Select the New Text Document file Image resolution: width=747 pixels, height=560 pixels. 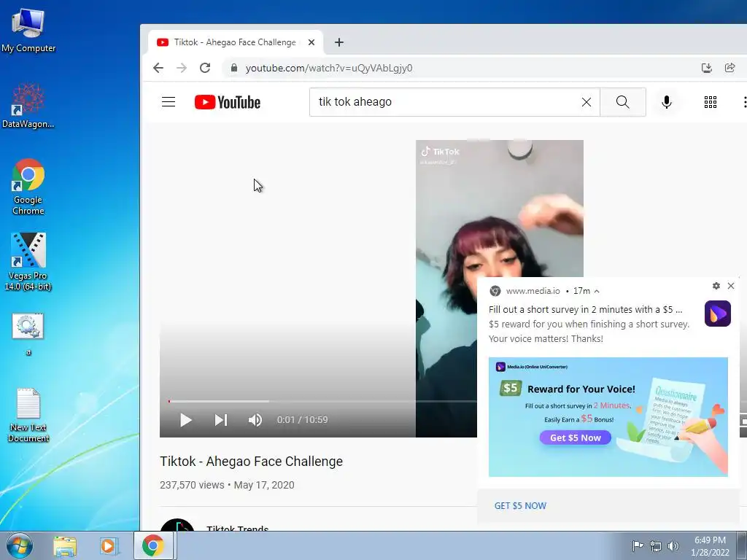coord(28,415)
